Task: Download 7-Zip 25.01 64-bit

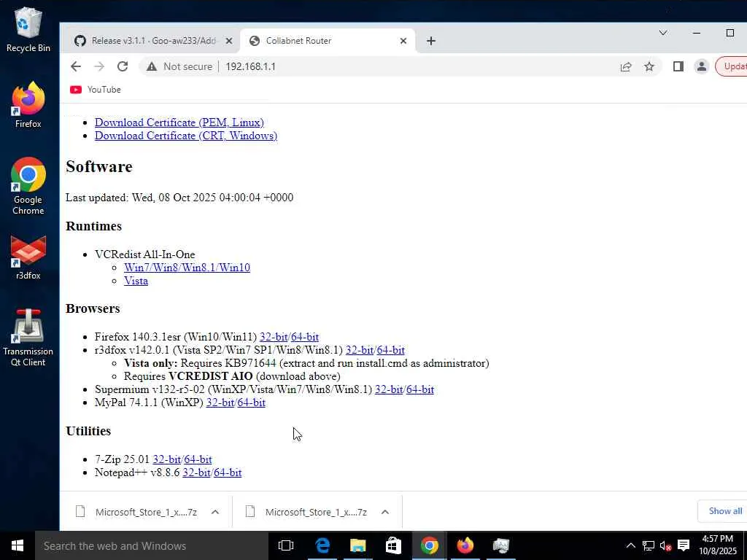Action: (198, 459)
